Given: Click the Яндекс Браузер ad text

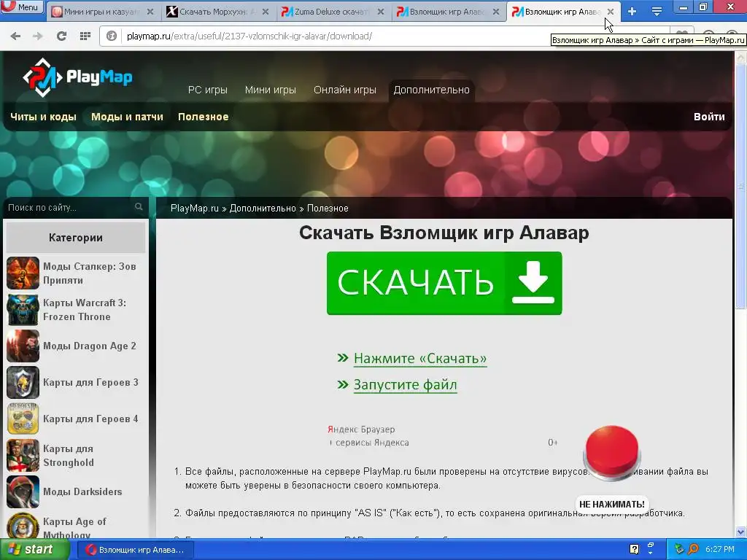Looking at the screenshot, I should point(361,429).
